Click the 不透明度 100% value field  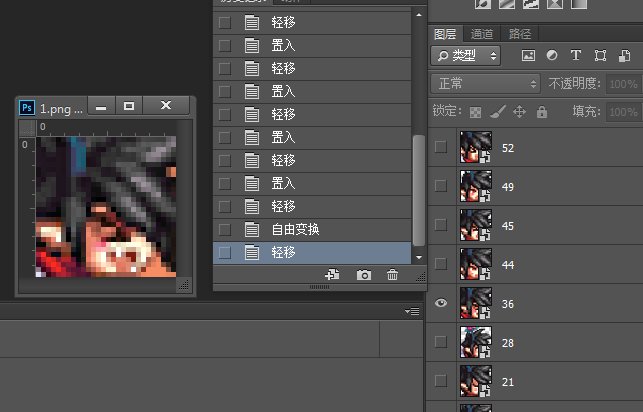[x=624, y=84]
